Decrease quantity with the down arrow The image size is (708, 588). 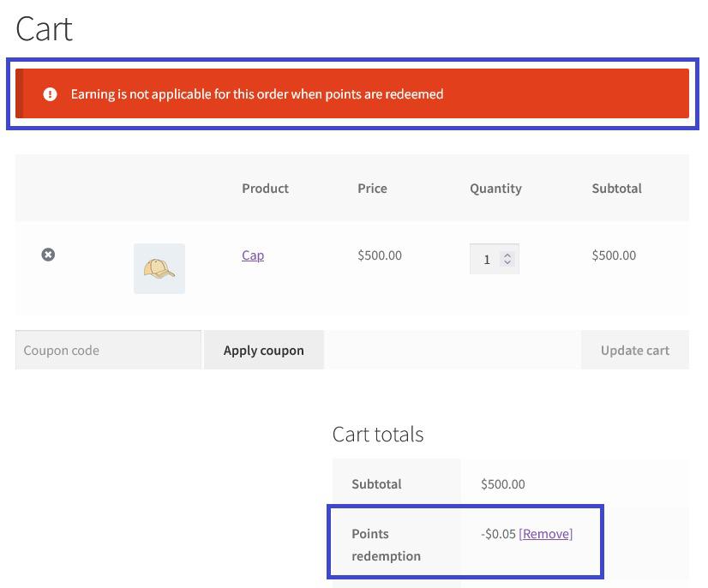tap(507, 263)
